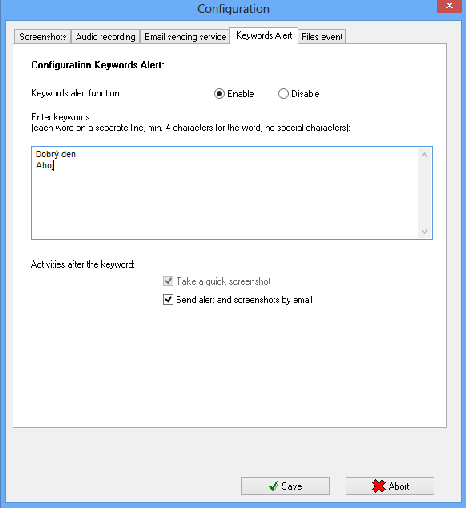The height and width of the screenshot is (508, 466).
Task: Close the Configuration window
Action: click(x=449, y=6)
